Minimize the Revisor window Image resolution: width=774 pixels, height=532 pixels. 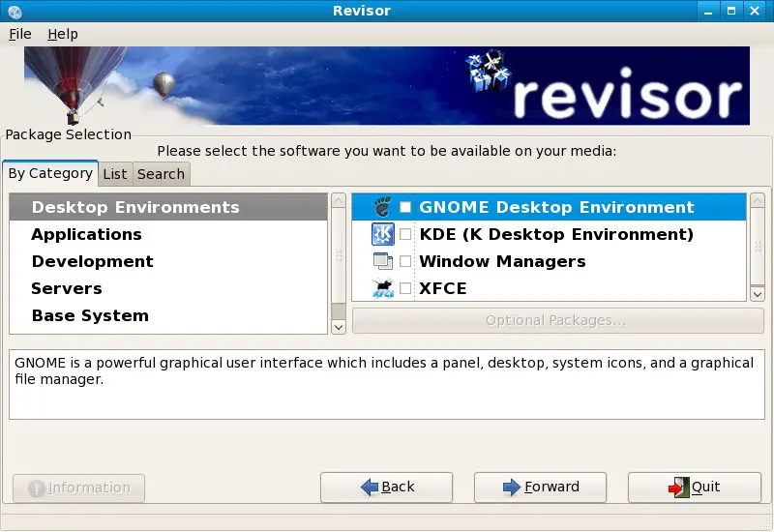click(708, 11)
